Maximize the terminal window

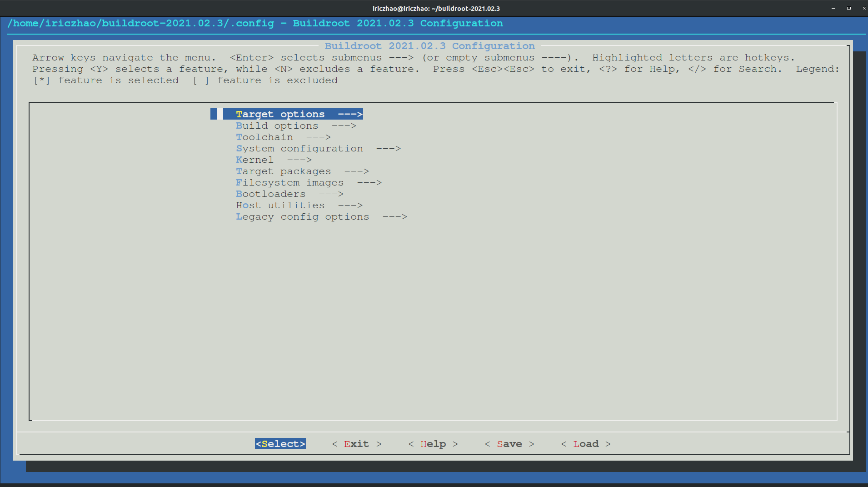point(848,8)
